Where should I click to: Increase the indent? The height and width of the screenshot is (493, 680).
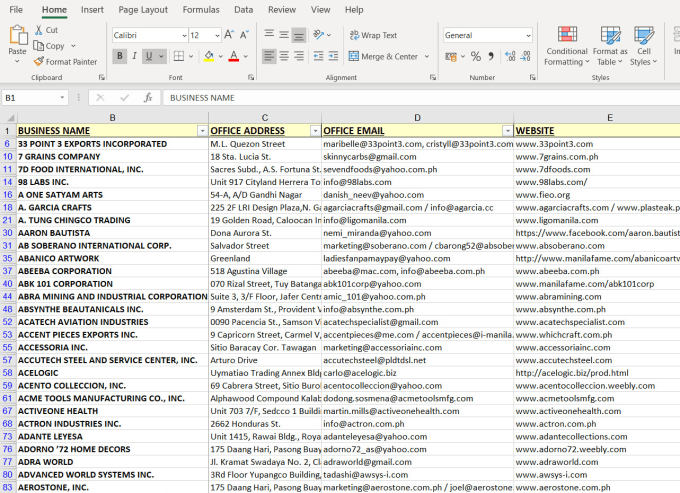333,56
